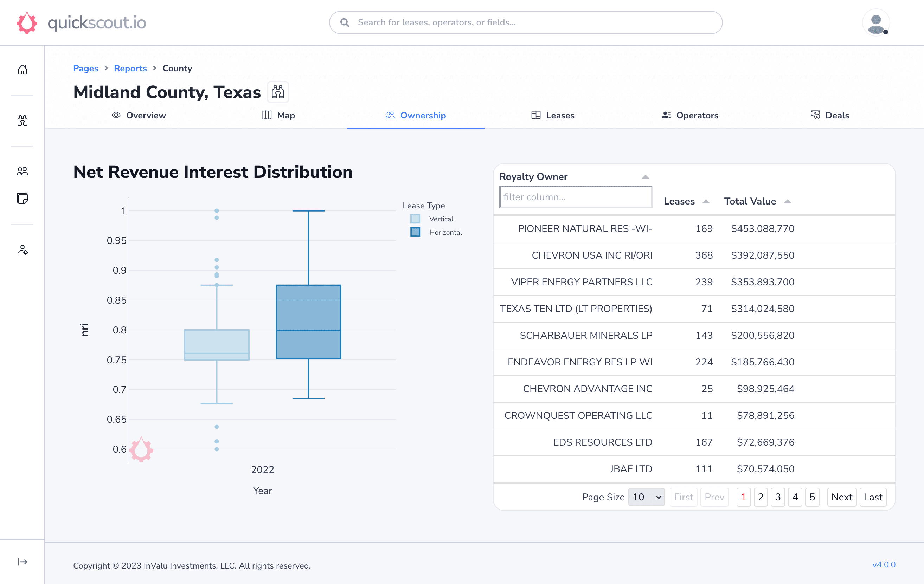
Task: Select CHEVRON USA INC RI/ORI row
Action: tap(694, 255)
